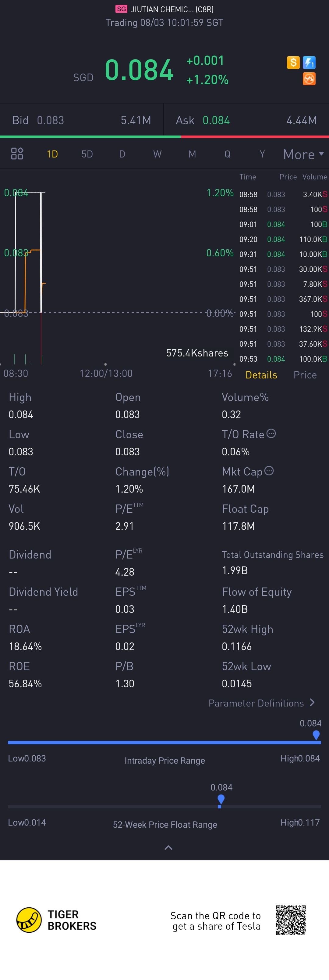Open the Mkt Cap info icon
This screenshot has width=329, height=980.
(x=269, y=471)
